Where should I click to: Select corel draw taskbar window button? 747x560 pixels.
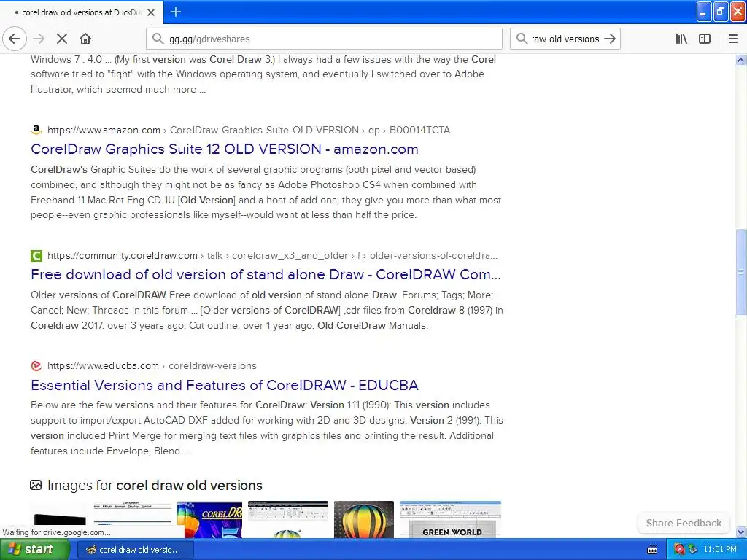tap(134, 550)
